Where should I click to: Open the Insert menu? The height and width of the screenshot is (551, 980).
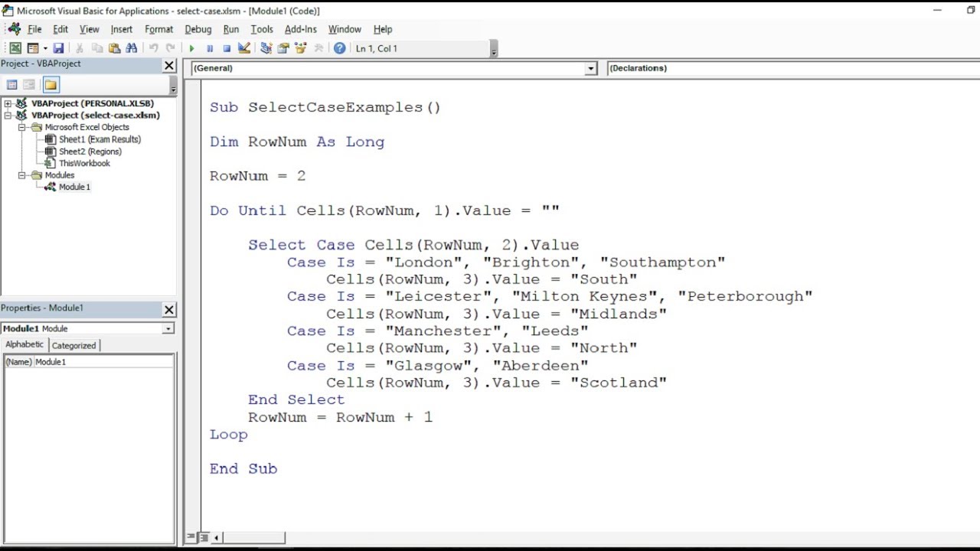(x=122, y=29)
